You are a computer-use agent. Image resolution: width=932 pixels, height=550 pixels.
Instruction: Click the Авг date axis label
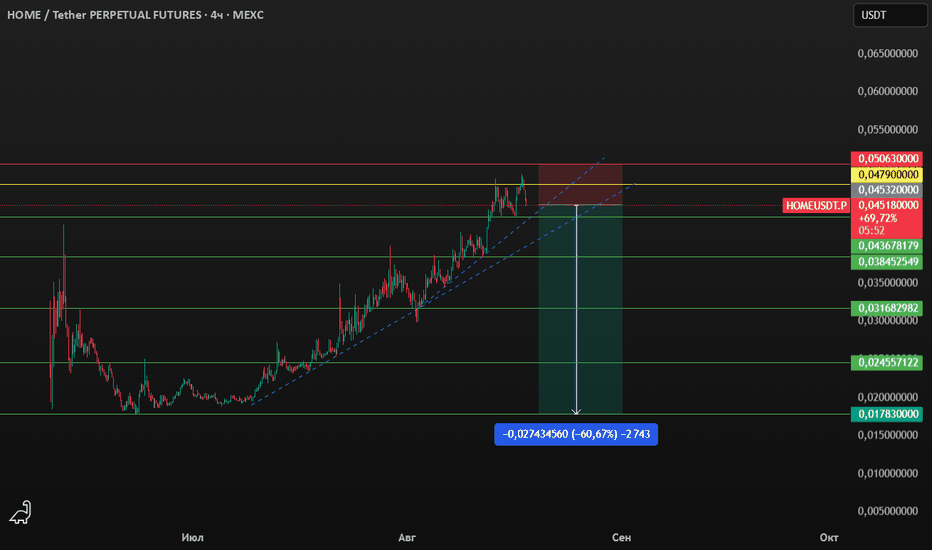point(407,538)
